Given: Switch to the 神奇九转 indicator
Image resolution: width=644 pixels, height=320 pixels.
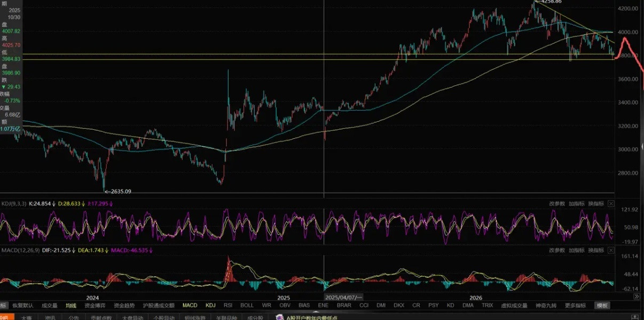Looking at the screenshot, I should pyautogui.click(x=545, y=306).
